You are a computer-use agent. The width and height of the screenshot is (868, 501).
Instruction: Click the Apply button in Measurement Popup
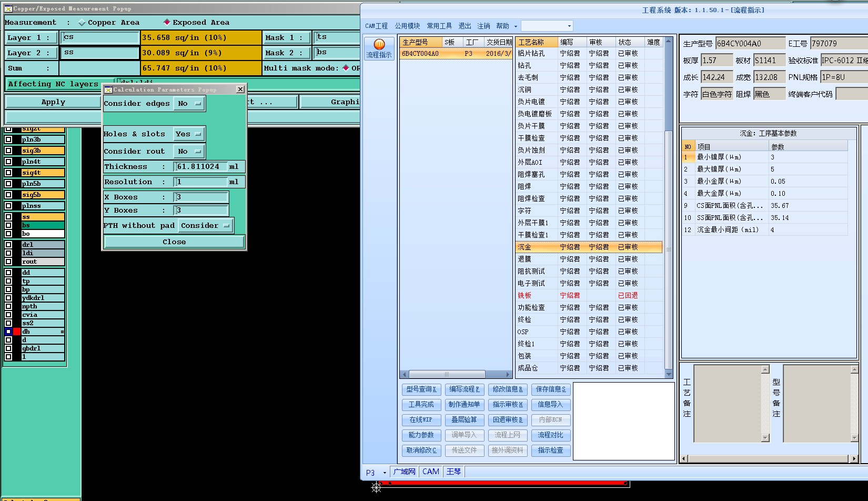[53, 102]
